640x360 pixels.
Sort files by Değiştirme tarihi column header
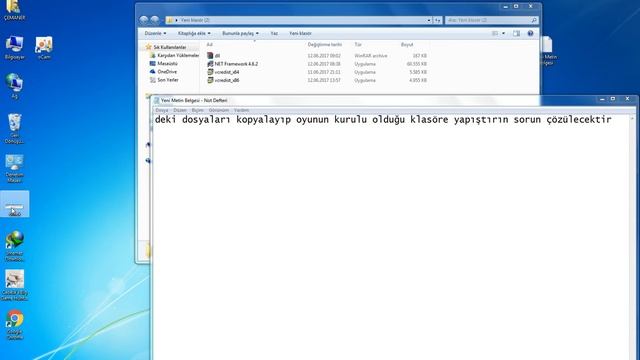(325, 44)
